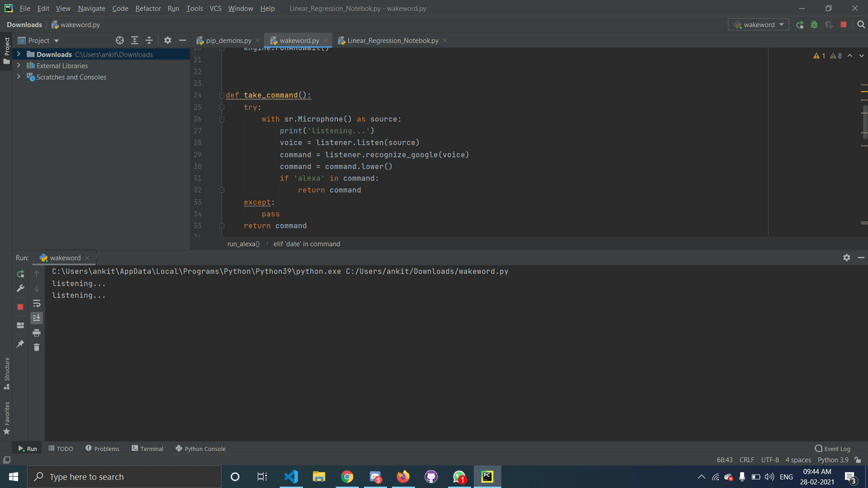Toggle tool window bars icon at bottom-left corner
Image resolution: width=868 pixels, height=488 pixels.
tap(7, 460)
